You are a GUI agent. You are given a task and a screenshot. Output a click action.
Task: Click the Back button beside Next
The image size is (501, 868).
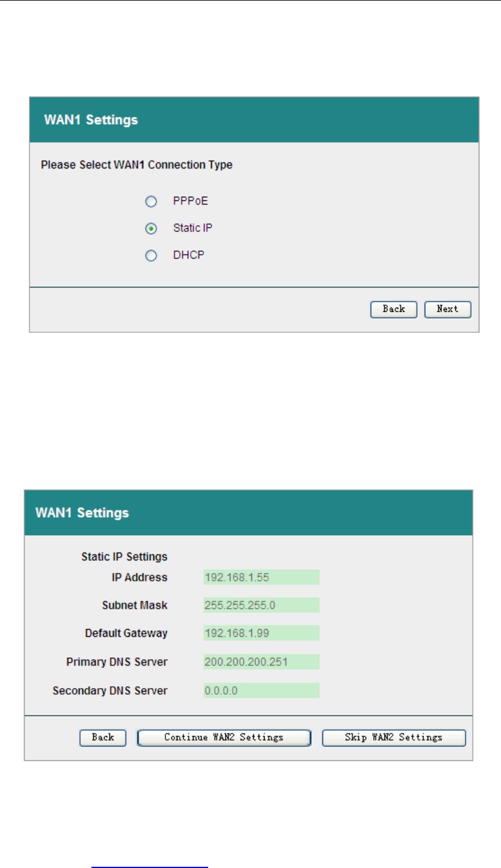point(394,309)
